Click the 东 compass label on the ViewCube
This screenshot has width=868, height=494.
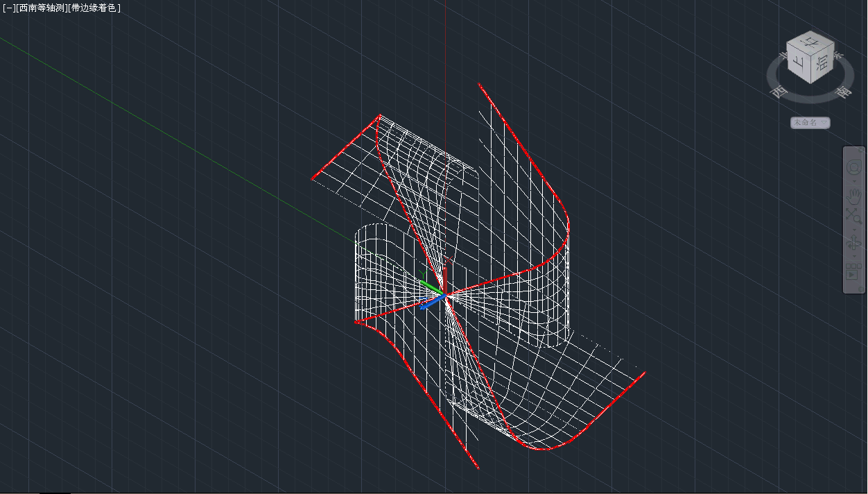tap(837, 55)
